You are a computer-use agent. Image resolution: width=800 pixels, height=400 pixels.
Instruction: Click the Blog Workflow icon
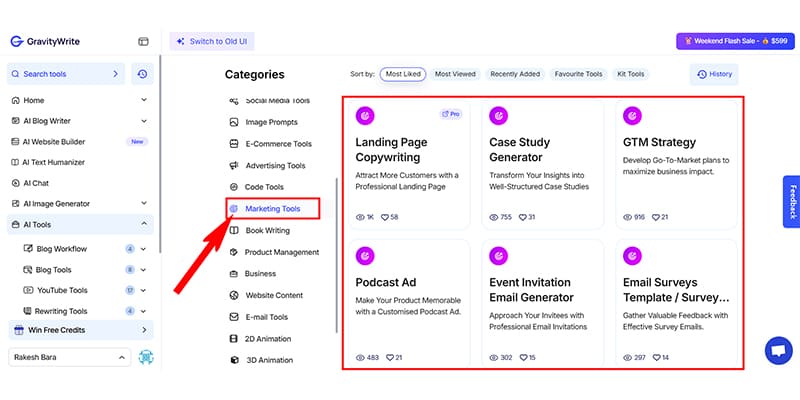28,249
